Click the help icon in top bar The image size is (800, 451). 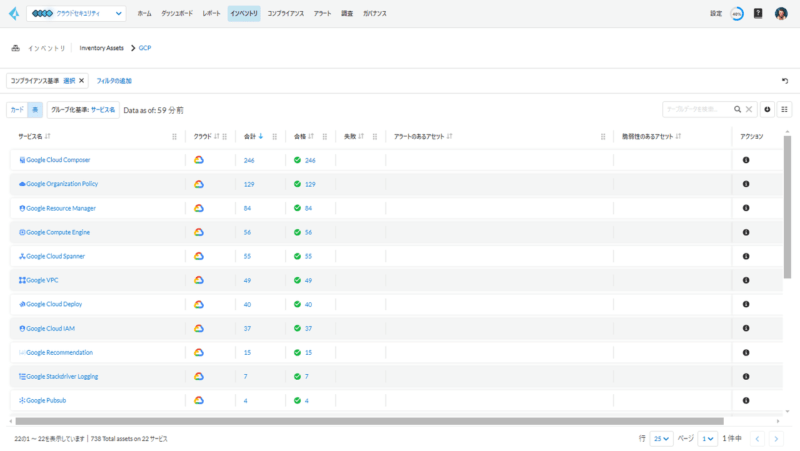click(758, 14)
